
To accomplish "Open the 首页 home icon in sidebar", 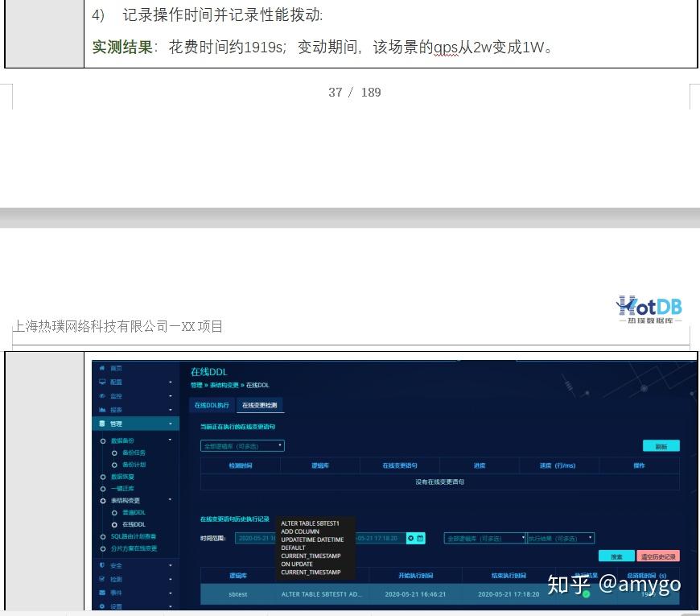I will point(102,368).
